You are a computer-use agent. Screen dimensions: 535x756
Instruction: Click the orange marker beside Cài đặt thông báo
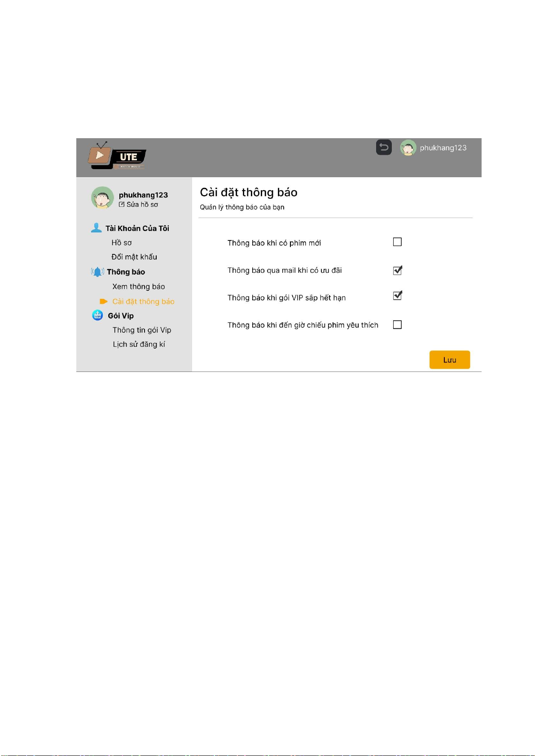(104, 302)
